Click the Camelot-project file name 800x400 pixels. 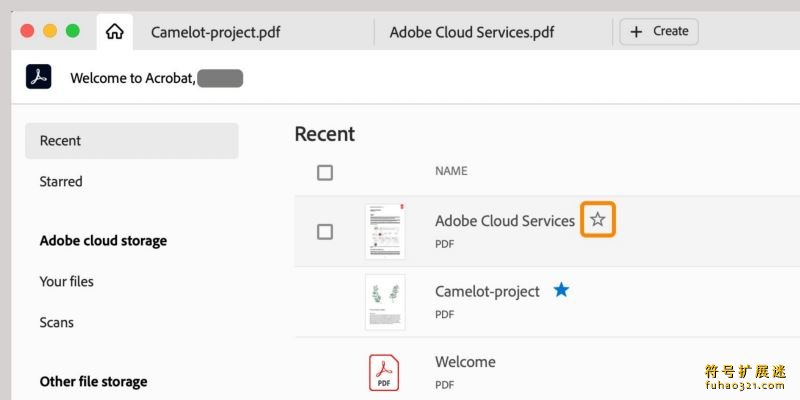click(487, 291)
